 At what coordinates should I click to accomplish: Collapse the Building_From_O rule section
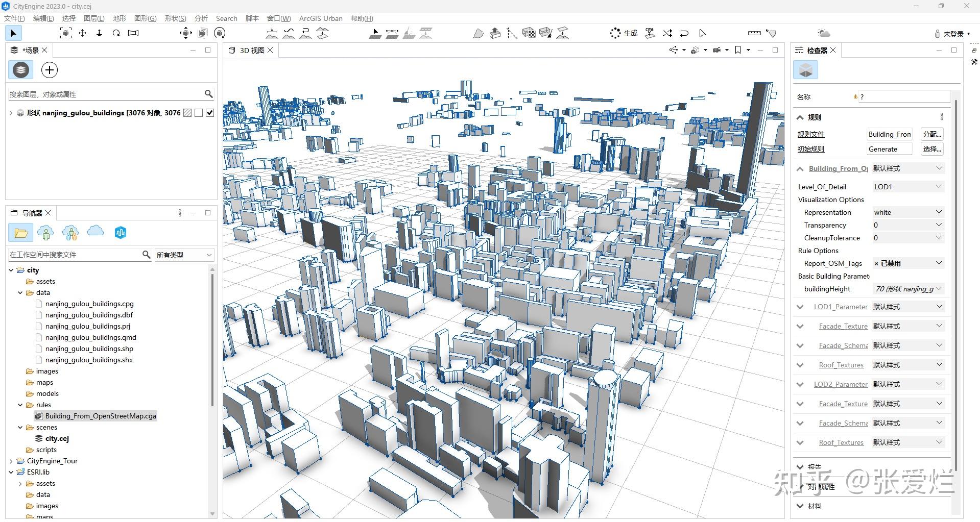(800, 168)
